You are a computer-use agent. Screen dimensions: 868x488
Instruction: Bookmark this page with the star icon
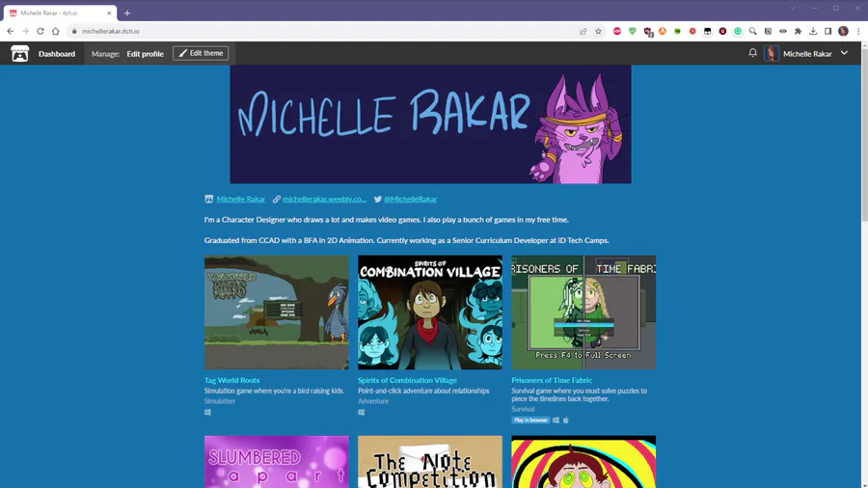[x=598, y=31]
